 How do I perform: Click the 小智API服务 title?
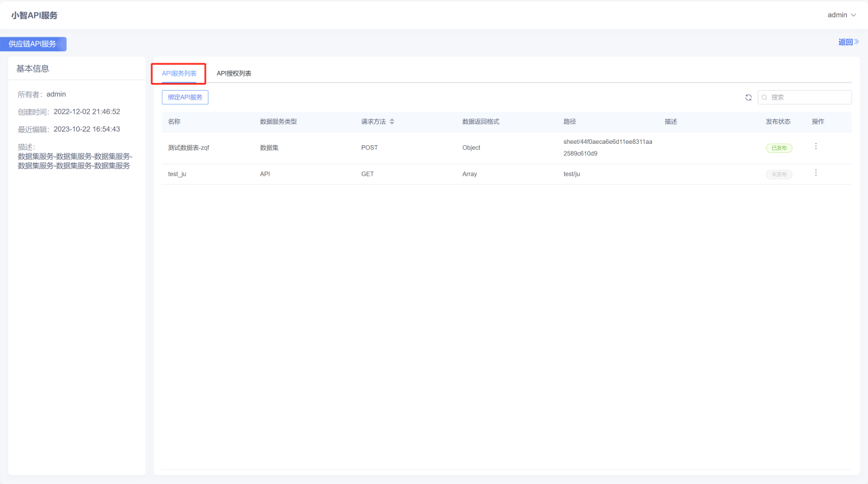pyautogui.click(x=34, y=15)
